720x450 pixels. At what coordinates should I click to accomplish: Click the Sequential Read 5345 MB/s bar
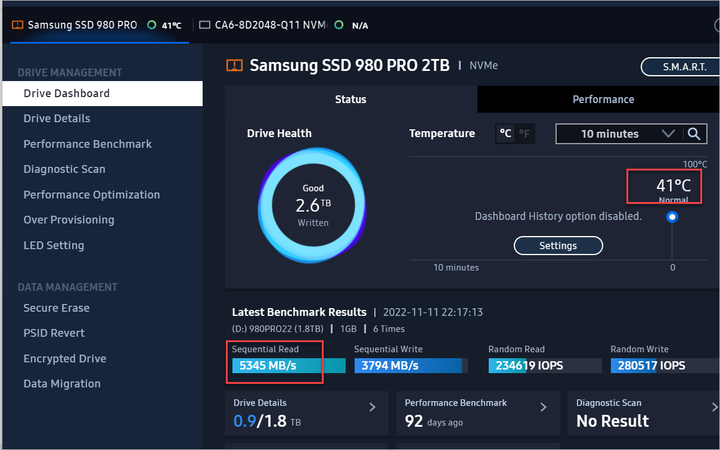point(289,366)
